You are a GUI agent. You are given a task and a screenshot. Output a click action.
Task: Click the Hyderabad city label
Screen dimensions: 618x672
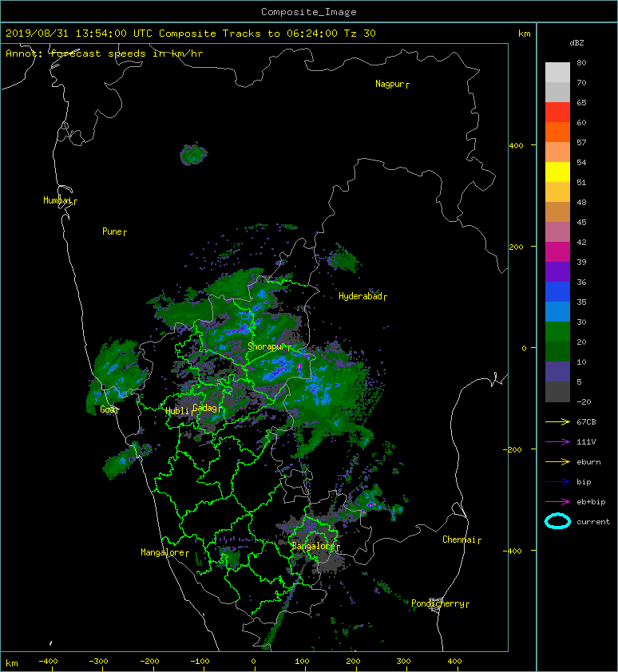[360, 296]
